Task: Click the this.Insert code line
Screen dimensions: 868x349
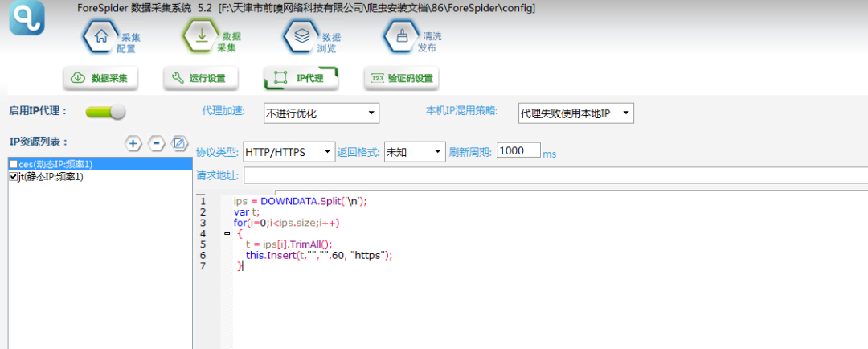Action: click(x=319, y=256)
